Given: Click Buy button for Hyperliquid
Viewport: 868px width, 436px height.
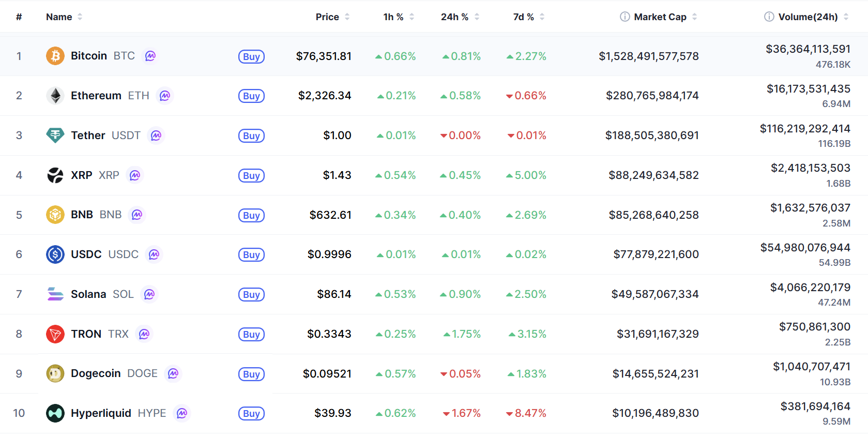Looking at the screenshot, I should [x=251, y=413].
